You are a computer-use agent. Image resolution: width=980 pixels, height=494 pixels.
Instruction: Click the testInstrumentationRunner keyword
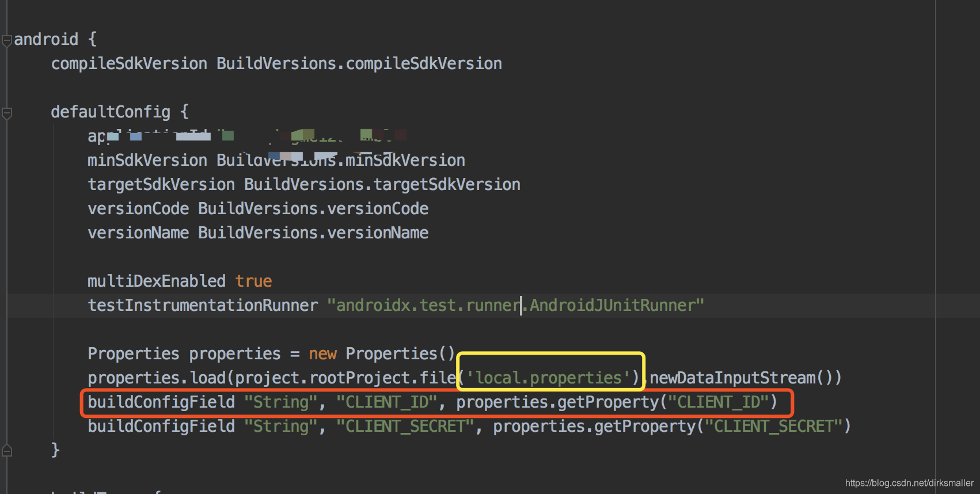pyautogui.click(x=203, y=305)
